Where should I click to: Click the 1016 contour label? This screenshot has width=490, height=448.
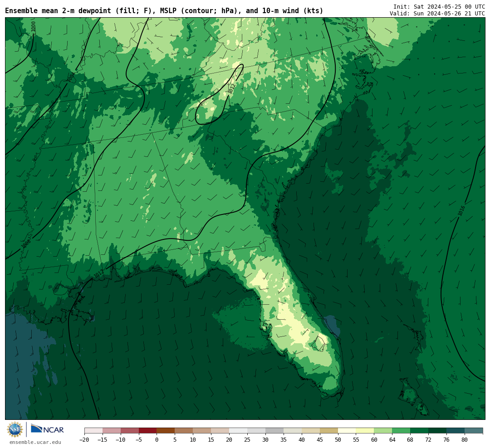[x=461, y=210]
